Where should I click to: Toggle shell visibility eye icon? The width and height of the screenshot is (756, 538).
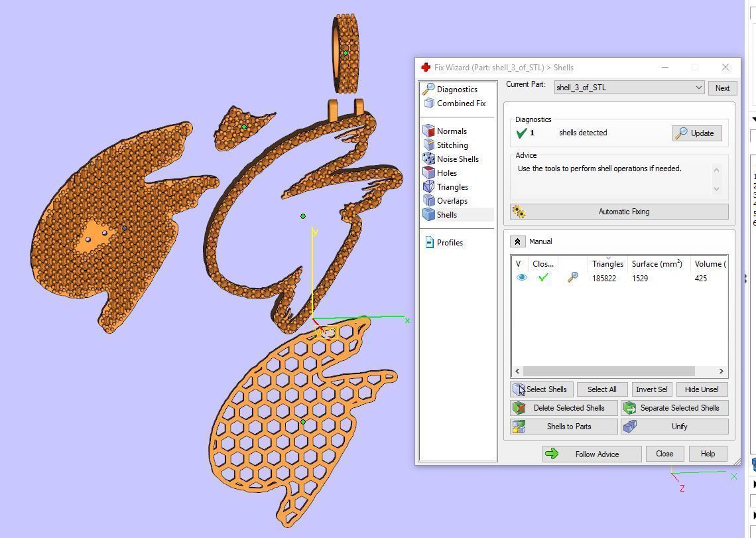[x=522, y=277]
